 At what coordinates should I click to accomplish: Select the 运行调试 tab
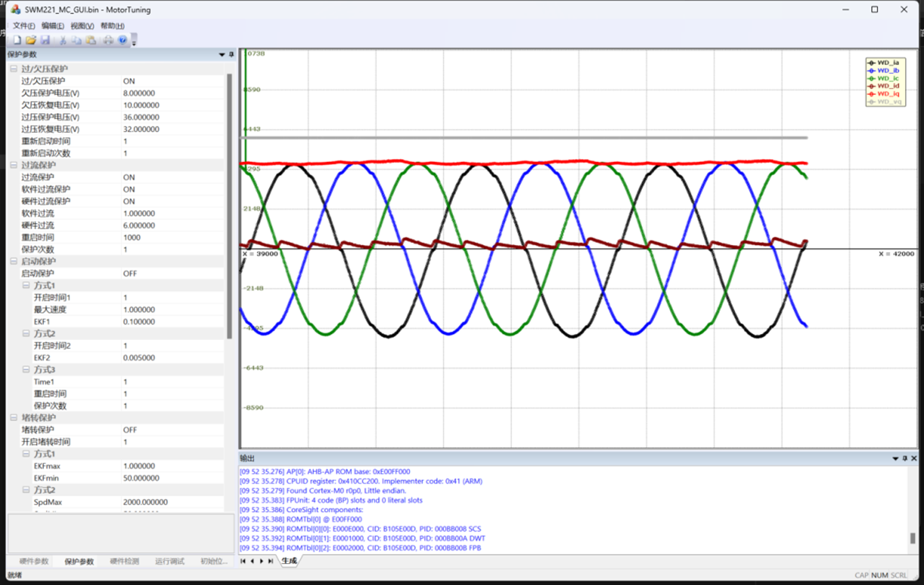[170, 562]
